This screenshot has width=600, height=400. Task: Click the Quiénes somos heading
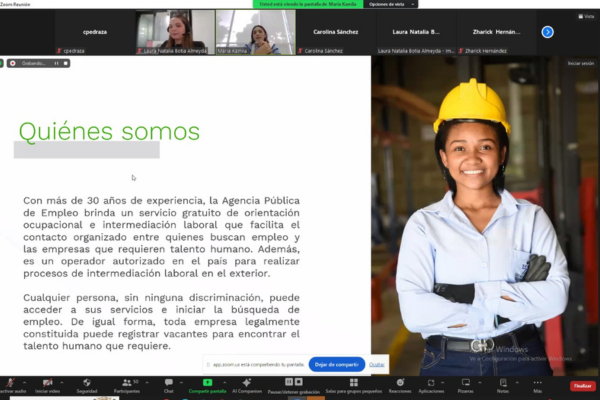(x=109, y=131)
